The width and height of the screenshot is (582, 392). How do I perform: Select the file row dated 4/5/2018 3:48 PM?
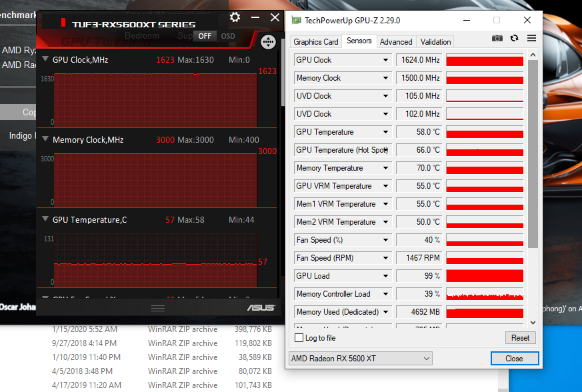coord(162,371)
